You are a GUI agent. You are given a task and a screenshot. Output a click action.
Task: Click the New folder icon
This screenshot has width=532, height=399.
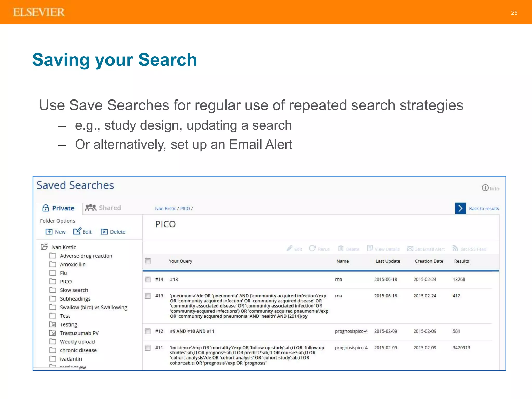pos(49,231)
